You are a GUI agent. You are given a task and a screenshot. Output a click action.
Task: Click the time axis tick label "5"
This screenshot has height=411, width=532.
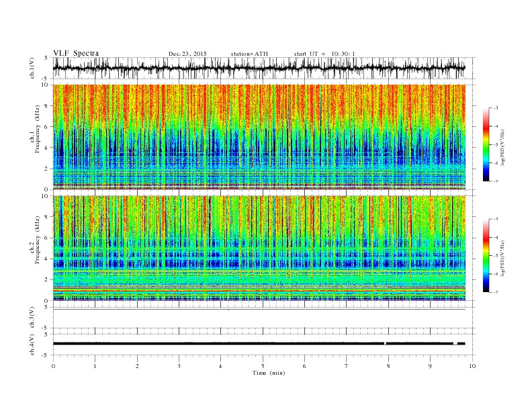click(263, 366)
